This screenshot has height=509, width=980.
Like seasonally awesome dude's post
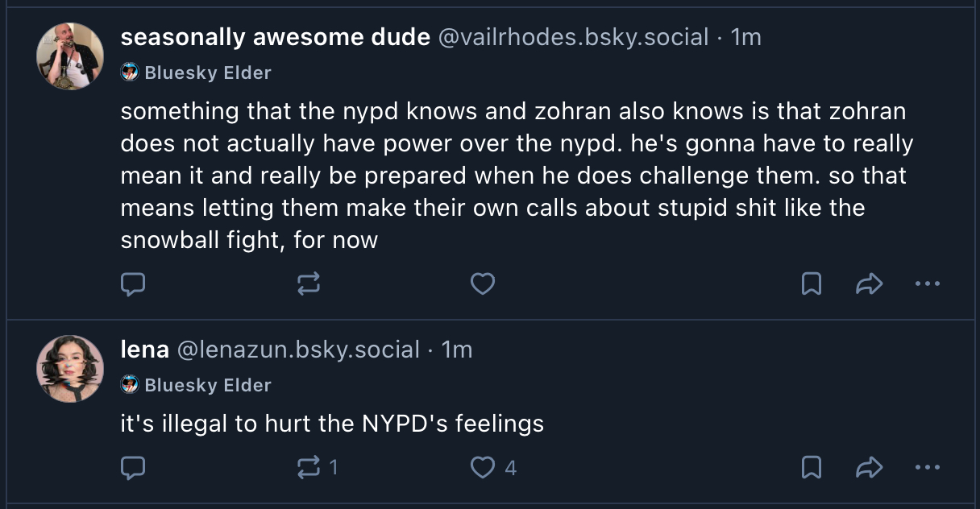tap(482, 283)
